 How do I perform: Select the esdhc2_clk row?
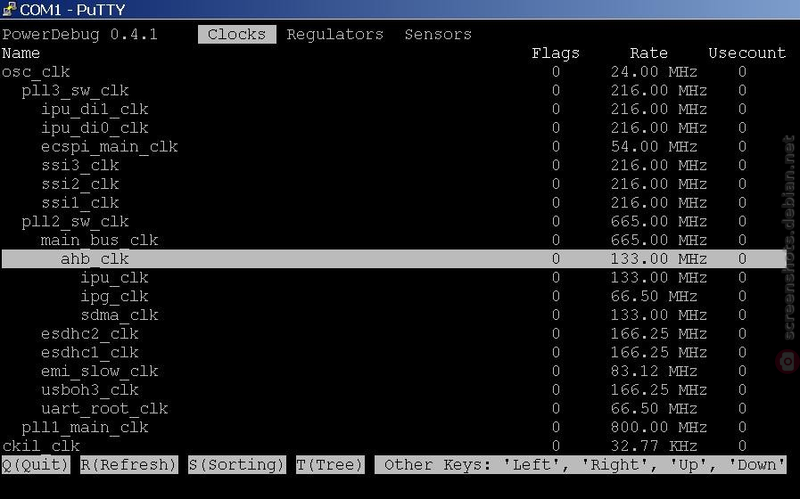tap(393, 334)
